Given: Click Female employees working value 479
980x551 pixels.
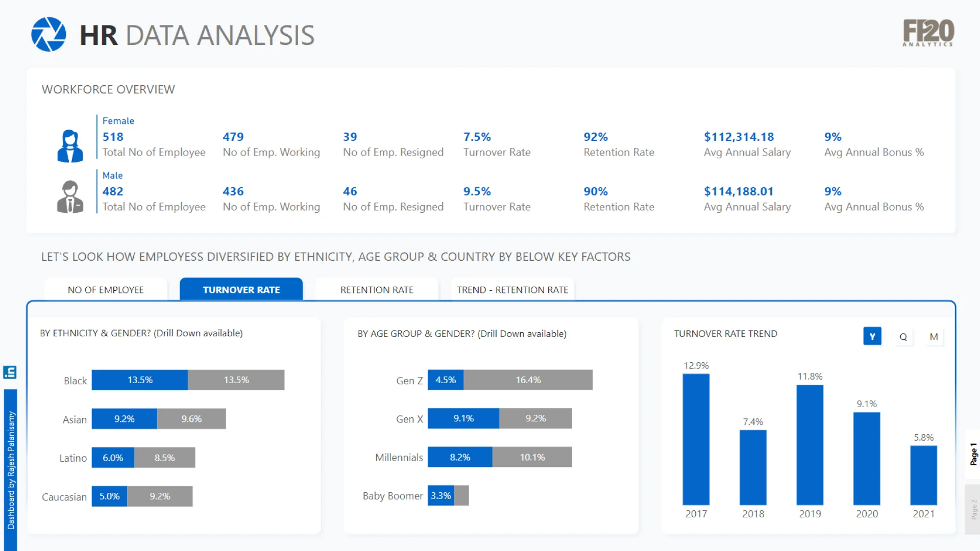Looking at the screenshot, I should 233,137.
